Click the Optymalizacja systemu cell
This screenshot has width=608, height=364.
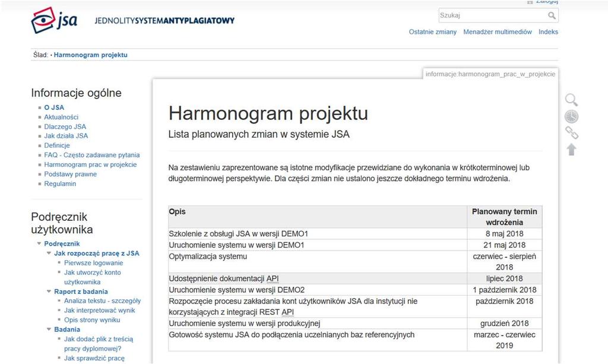[318, 262]
